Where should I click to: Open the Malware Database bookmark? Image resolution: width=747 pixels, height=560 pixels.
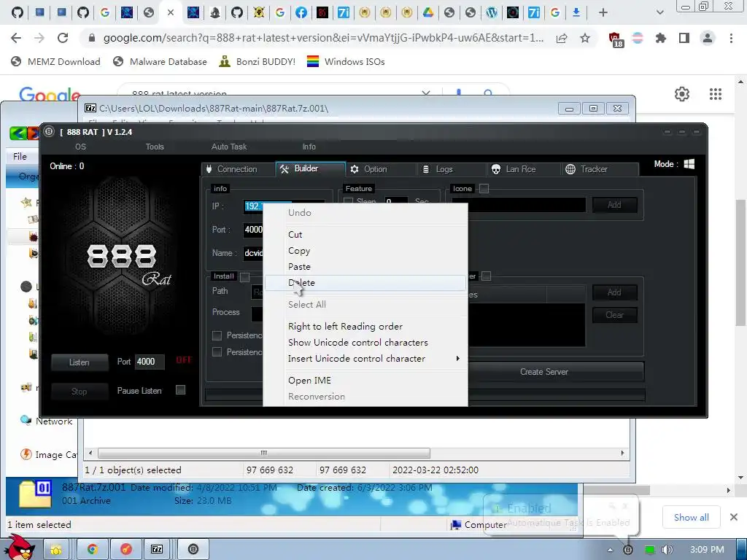coord(160,61)
